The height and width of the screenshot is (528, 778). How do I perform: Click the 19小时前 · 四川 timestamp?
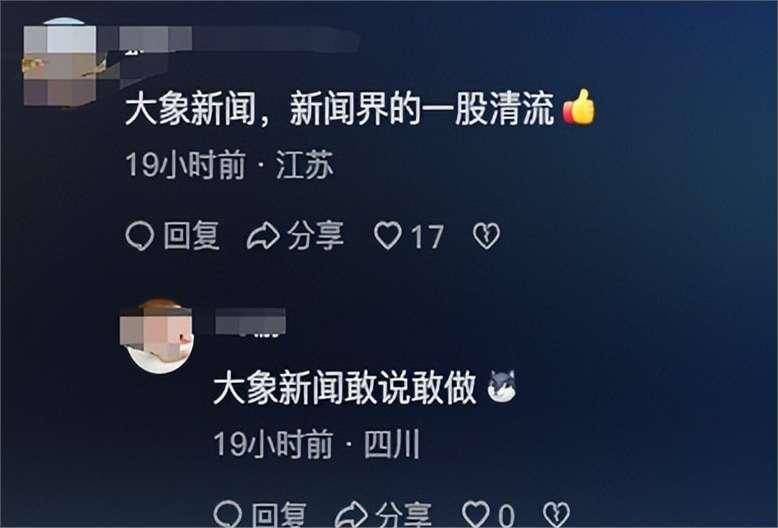coord(317,444)
